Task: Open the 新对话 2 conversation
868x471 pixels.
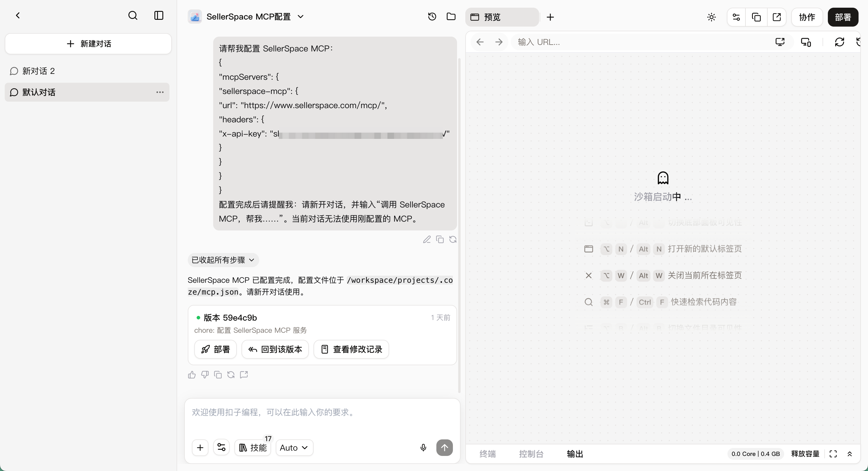Action: tap(87, 71)
